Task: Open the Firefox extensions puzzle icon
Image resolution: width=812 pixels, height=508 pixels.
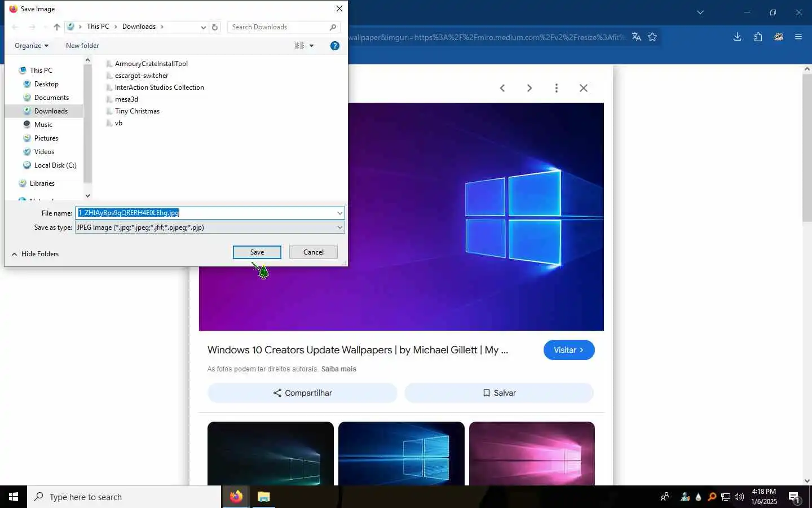Action: click(x=758, y=37)
